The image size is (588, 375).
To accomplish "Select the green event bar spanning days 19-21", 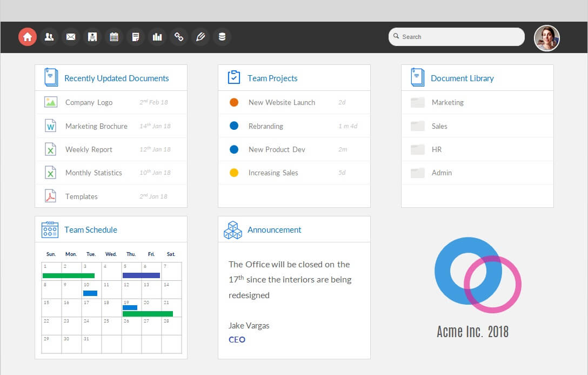I will coord(148,313).
